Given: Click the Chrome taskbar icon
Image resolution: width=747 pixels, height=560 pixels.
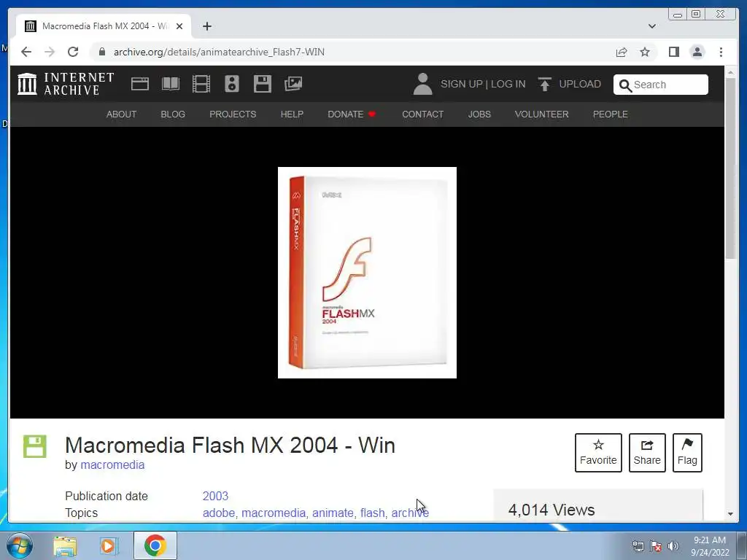Looking at the screenshot, I should tap(155, 545).
